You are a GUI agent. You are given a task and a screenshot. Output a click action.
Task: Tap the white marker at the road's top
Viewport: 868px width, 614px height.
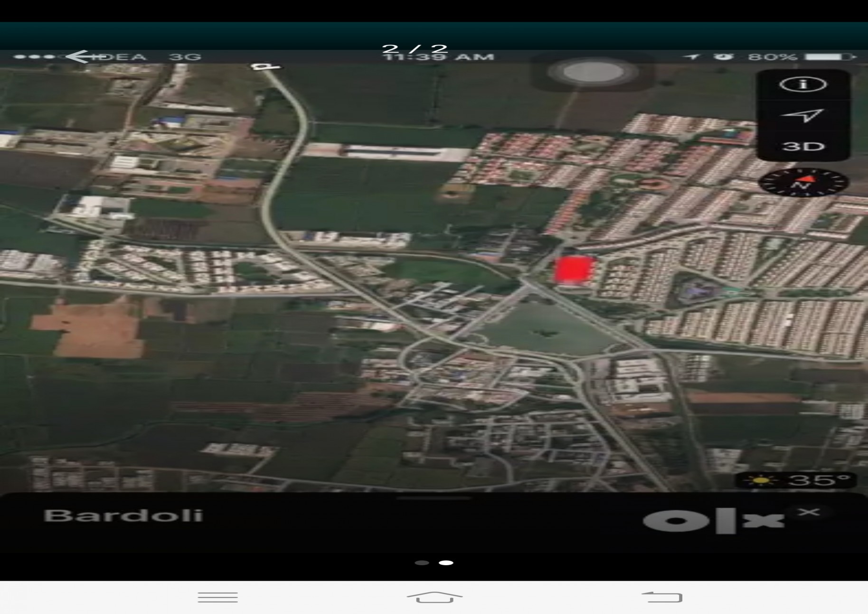[x=264, y=67]
